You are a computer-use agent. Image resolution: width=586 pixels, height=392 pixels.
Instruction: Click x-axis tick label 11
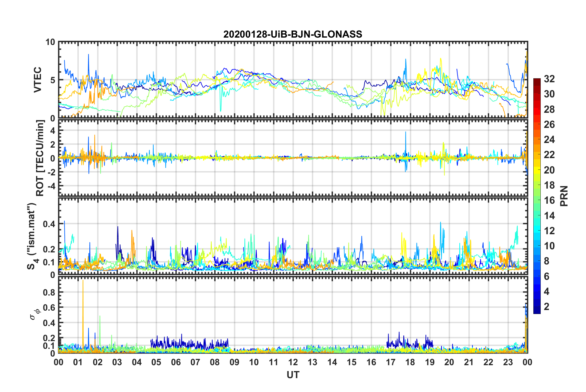[274, 362]
